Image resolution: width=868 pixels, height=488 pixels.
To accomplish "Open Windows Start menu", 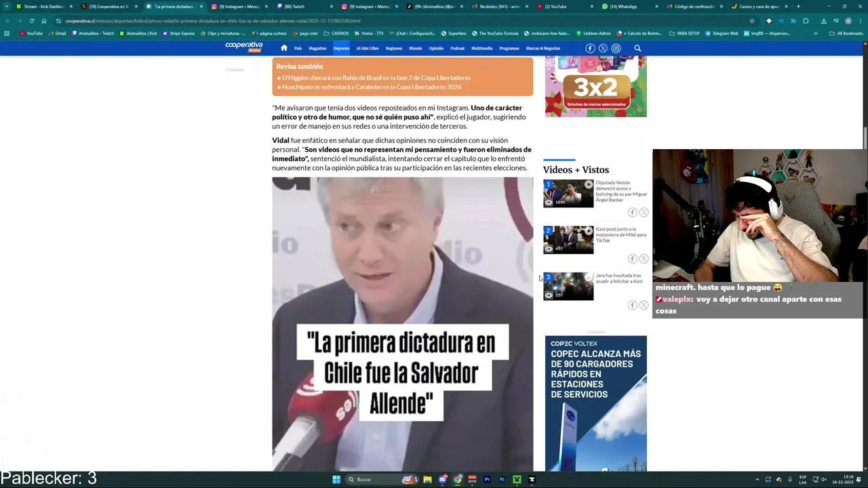I will tap(336, 479).
